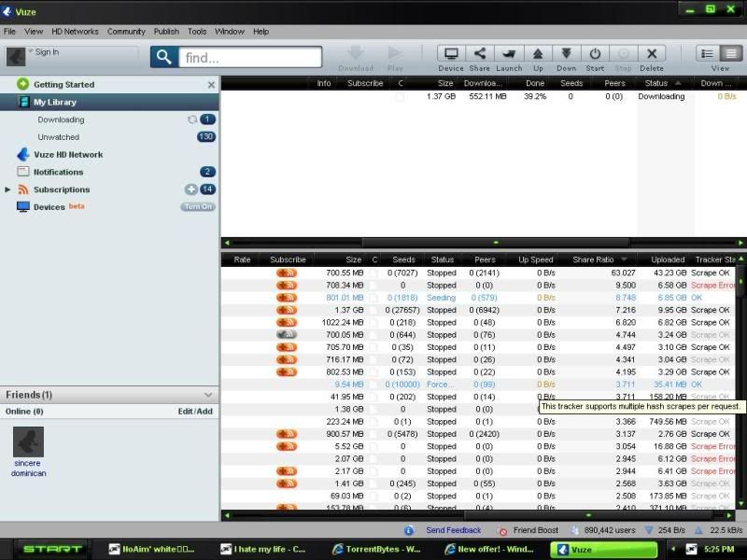Click the Edit/Add friends link
747x560 pixels.
click(195, 412)
